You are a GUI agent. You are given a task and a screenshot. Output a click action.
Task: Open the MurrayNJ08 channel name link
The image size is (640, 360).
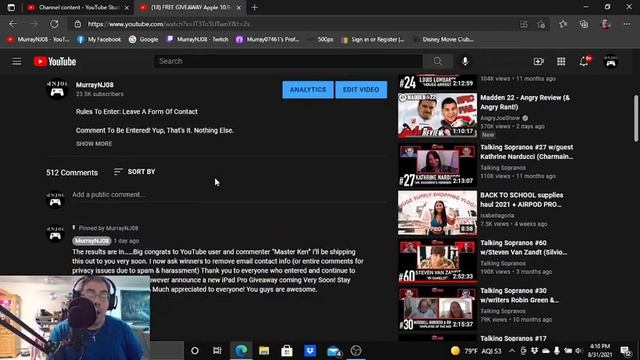pyautogui.click(x=95, y=85)
